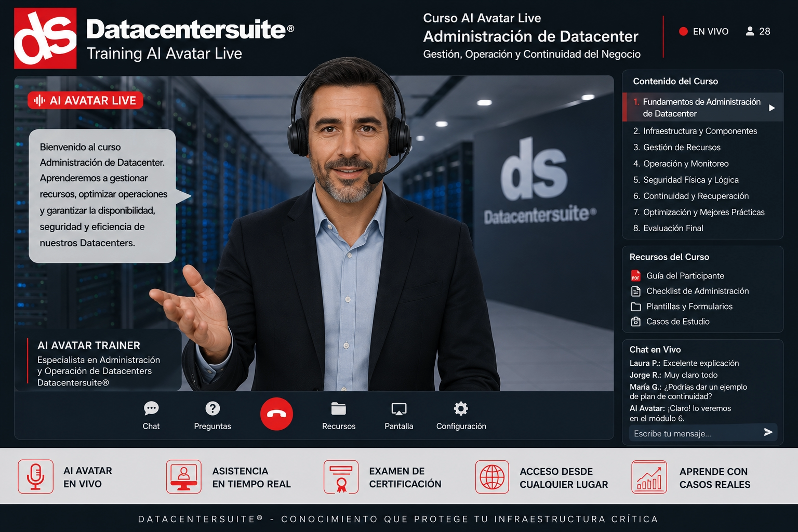Click the AI AVATAR LIVE badge

pyautogui.click(x=85, y=100)
